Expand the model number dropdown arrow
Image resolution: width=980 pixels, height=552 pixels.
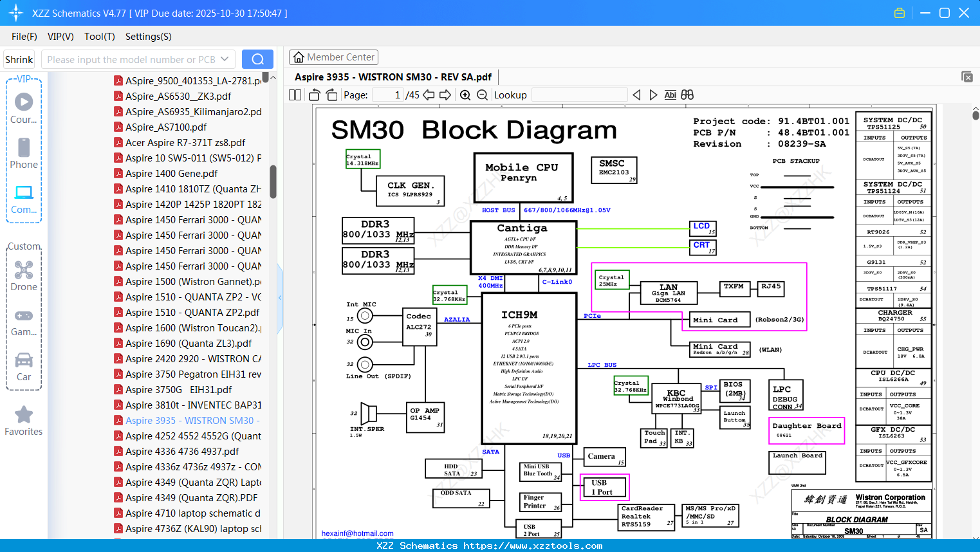pyautogui.click(x=225, y=59)
